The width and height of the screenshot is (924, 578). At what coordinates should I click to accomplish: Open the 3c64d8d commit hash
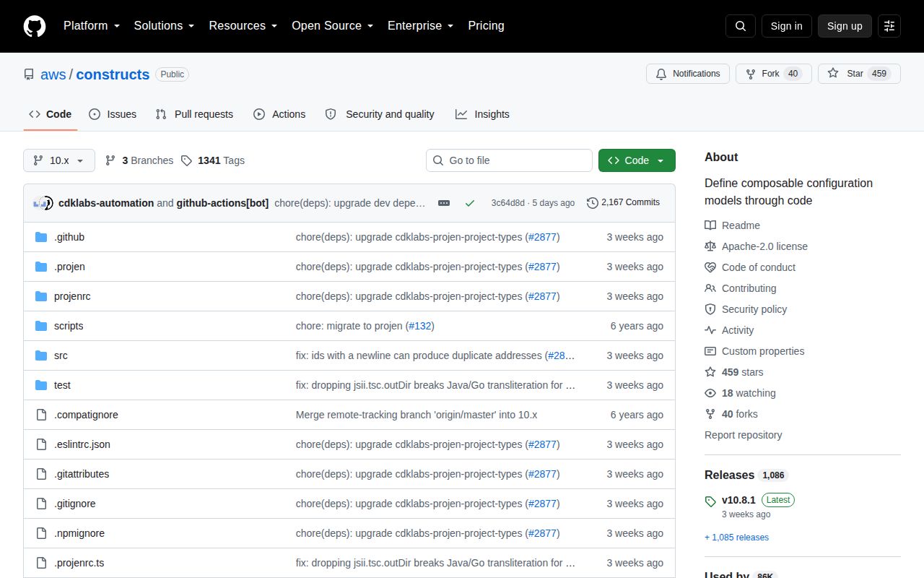pyautogui.click(x=507, y=203)
